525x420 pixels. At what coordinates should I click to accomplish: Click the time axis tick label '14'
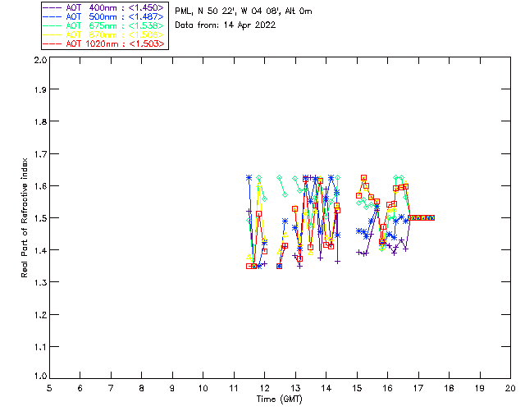326,388
